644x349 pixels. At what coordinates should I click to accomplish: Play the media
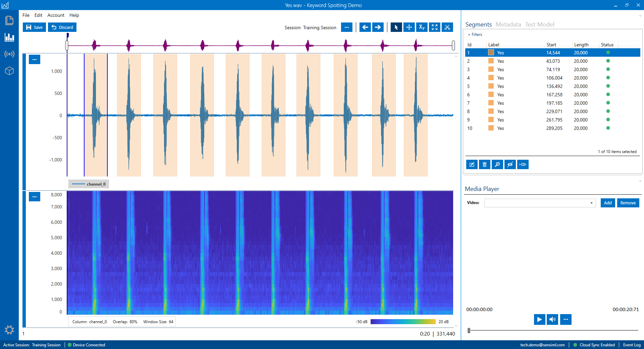(x=539, y=319)
